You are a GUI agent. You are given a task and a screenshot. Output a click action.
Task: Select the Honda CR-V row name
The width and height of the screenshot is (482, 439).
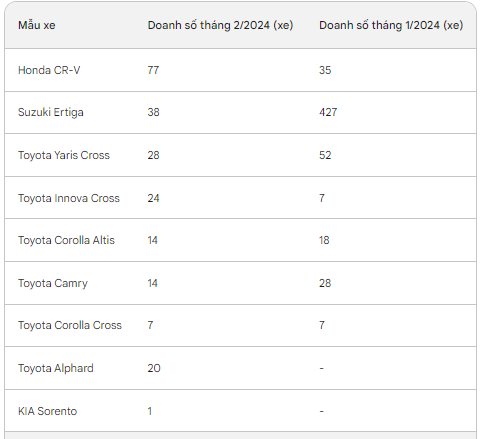[49, 70]
